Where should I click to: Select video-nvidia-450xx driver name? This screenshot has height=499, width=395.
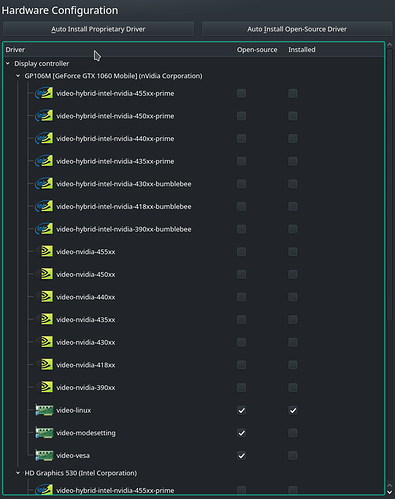[x=86, y=274]
